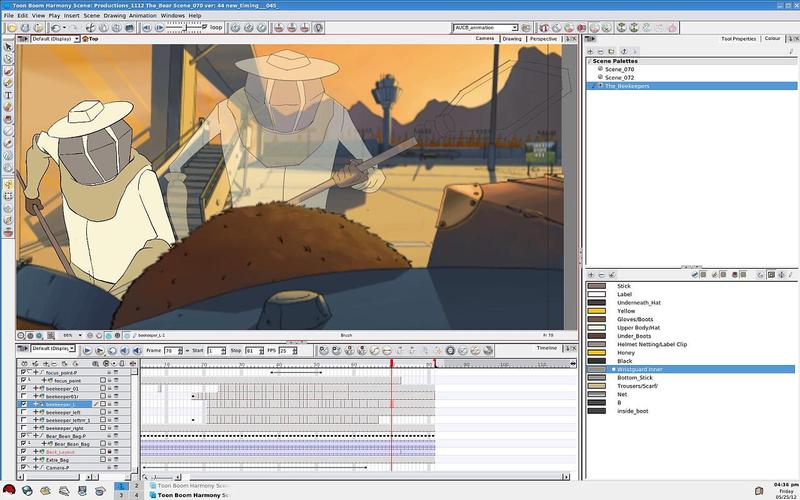800x500 pixels.
Task: Click the playback speed slider
Action: [x=185, y=28]
